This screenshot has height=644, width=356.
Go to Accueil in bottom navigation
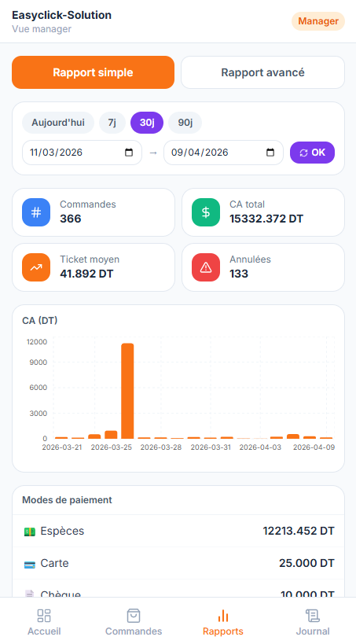pyautogui.click(x=44, y=631)
